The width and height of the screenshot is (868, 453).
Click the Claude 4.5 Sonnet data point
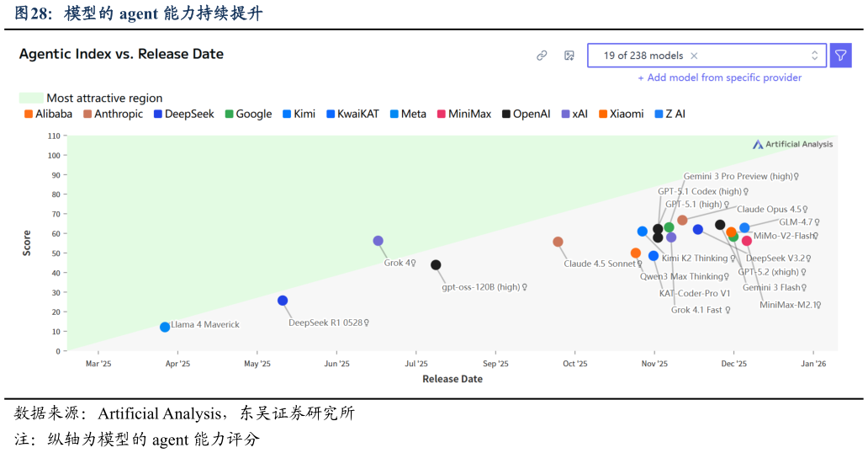pos(558,242)
